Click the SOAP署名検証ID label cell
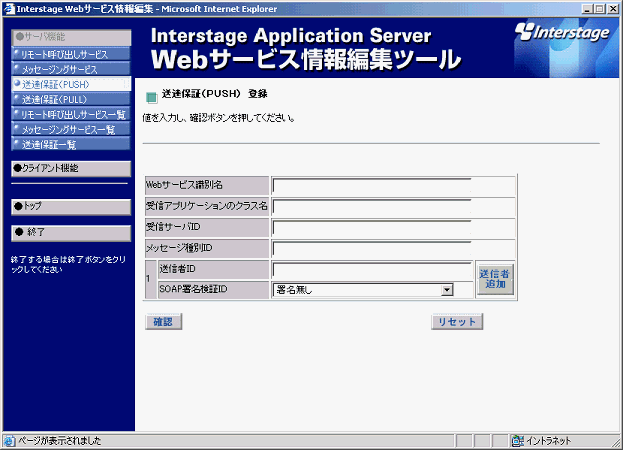This screenshot has height=450, width=623. coord(214,290)
